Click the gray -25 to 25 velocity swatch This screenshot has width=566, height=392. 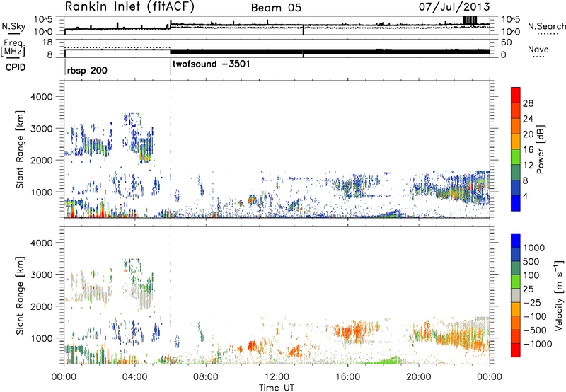(x=516, y=295)
